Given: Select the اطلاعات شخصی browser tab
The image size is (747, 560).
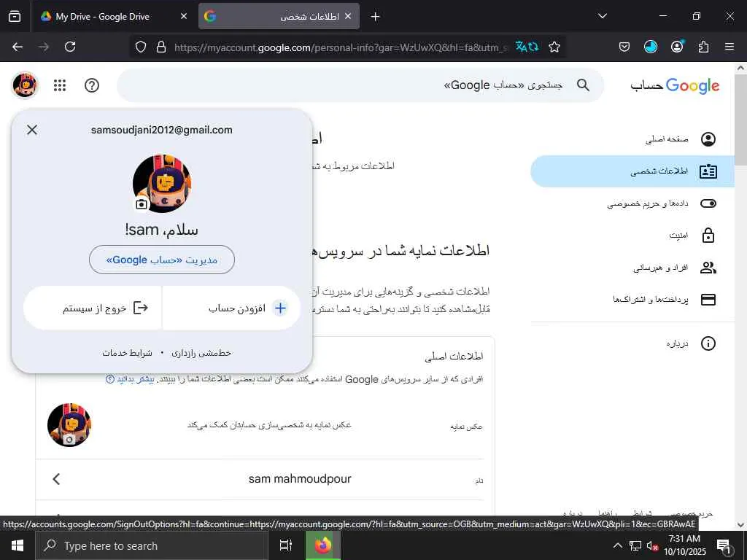Looking at the screenshot, I should (279, 16).
